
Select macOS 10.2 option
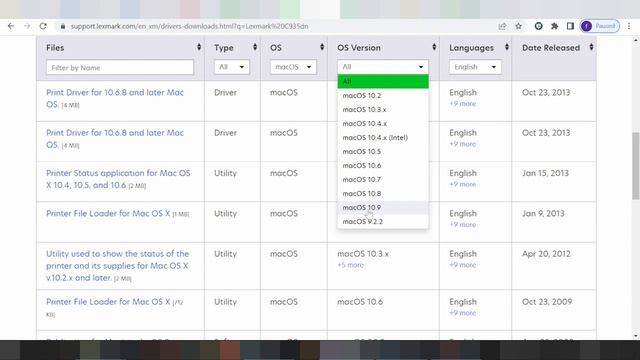pos(383,96)
